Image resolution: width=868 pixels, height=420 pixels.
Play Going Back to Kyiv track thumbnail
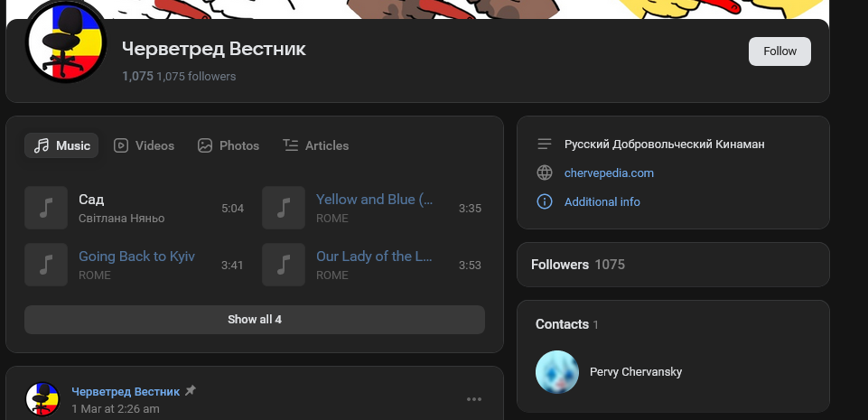[x=46, y=265]
